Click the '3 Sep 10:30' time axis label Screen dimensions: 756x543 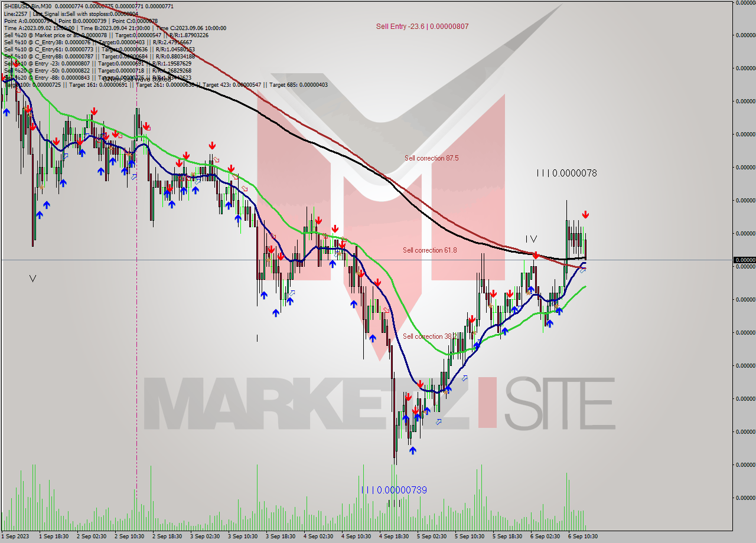242,536
